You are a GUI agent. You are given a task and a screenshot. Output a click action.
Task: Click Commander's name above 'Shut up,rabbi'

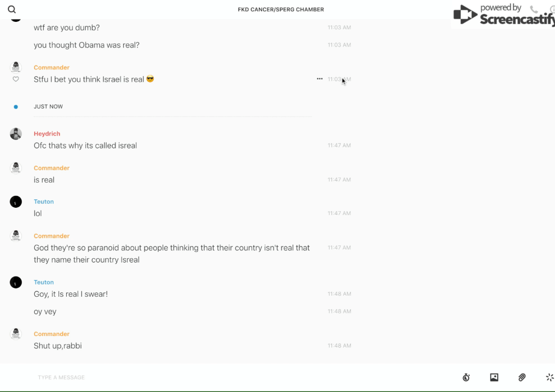click(x=52, y=334)
